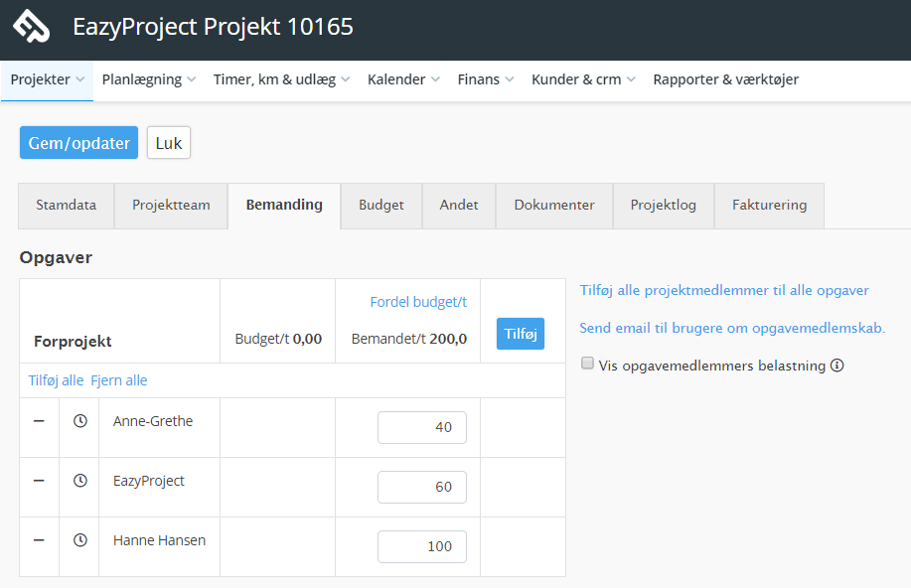
Task: Click the Budget/t 0,00 value
Action: [x=278, y=339]
